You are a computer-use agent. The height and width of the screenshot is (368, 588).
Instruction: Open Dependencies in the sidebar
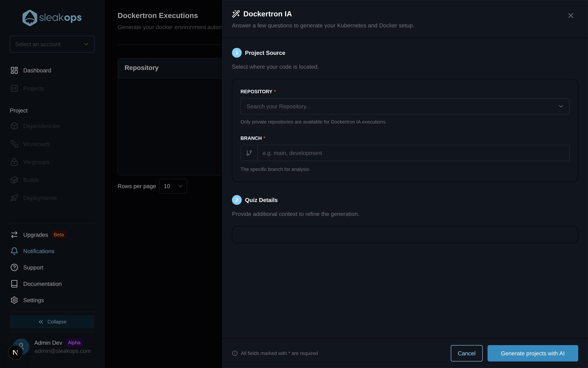tap(52, 126)
